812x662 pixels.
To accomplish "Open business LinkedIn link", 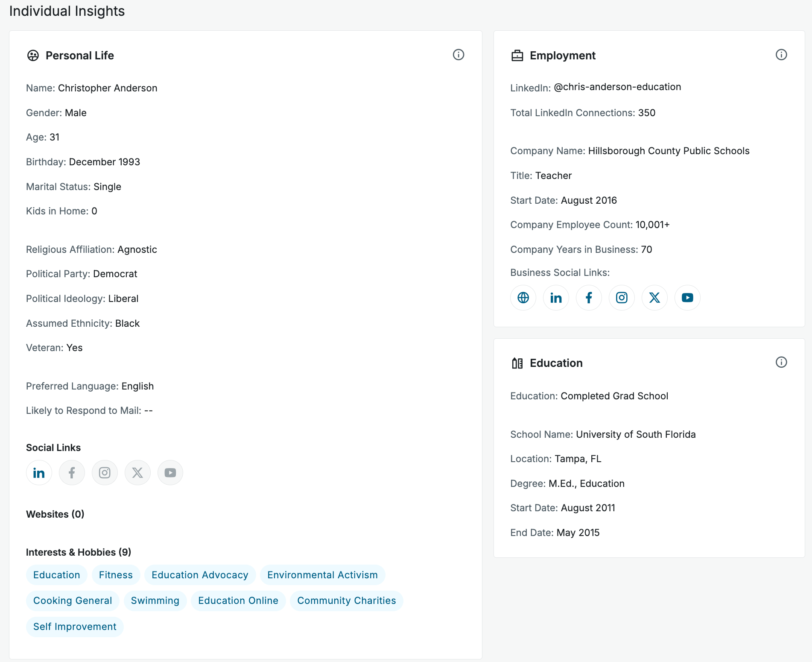I will (556, 298).
